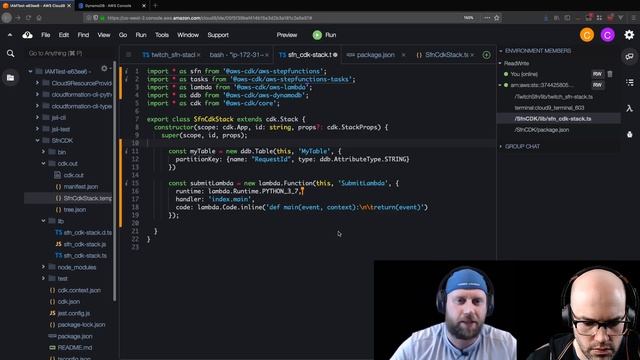Click the Cloud9 cloud logo icon
The width and height of the screenshot is (640, 360).
coord(27,35)
